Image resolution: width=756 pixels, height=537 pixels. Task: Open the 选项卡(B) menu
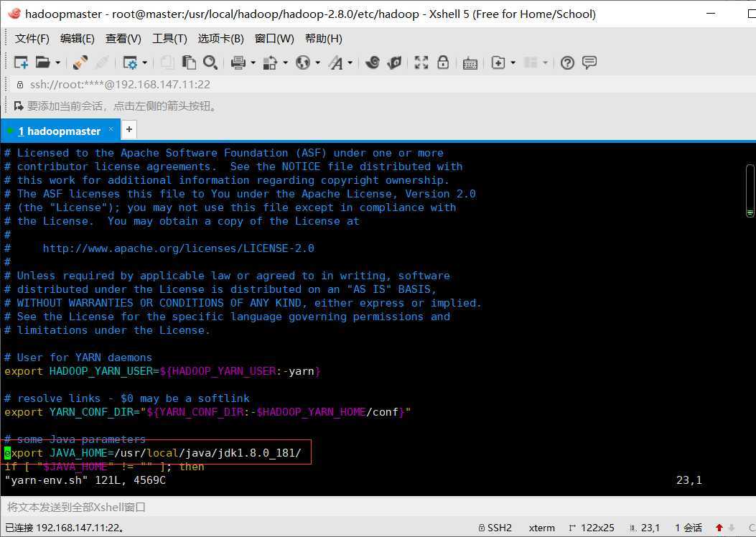[x=221, y=39]
